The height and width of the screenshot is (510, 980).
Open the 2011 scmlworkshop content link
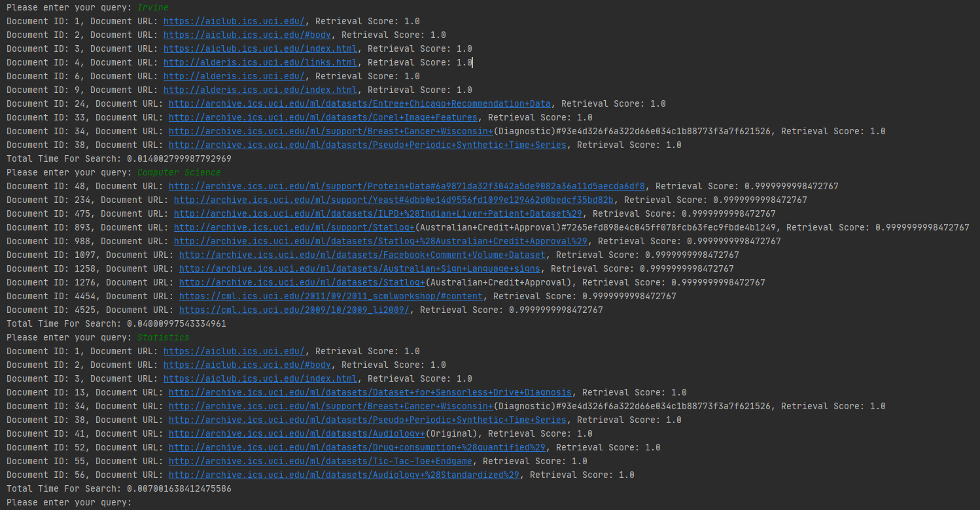coord(334,296)
